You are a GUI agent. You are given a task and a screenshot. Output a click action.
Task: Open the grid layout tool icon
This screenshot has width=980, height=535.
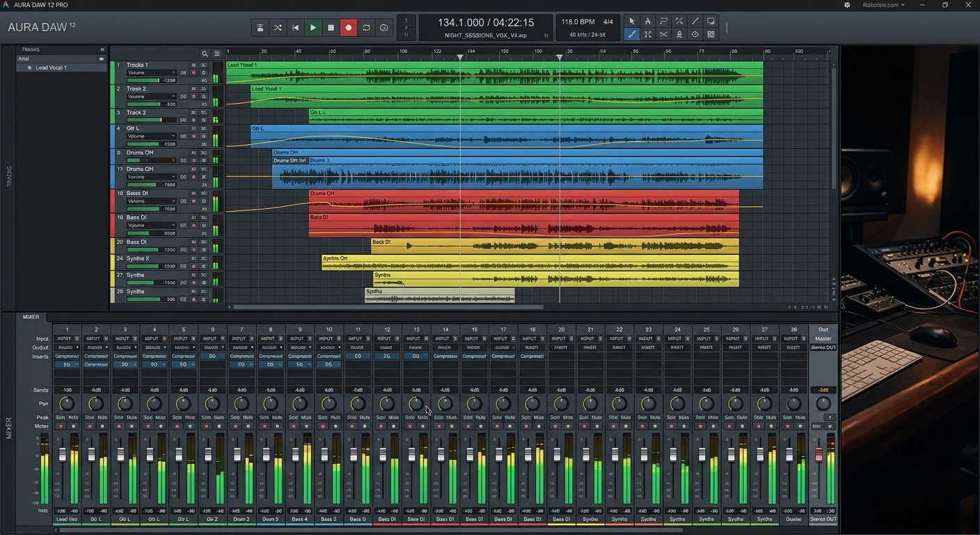click(x=711, y=34)
